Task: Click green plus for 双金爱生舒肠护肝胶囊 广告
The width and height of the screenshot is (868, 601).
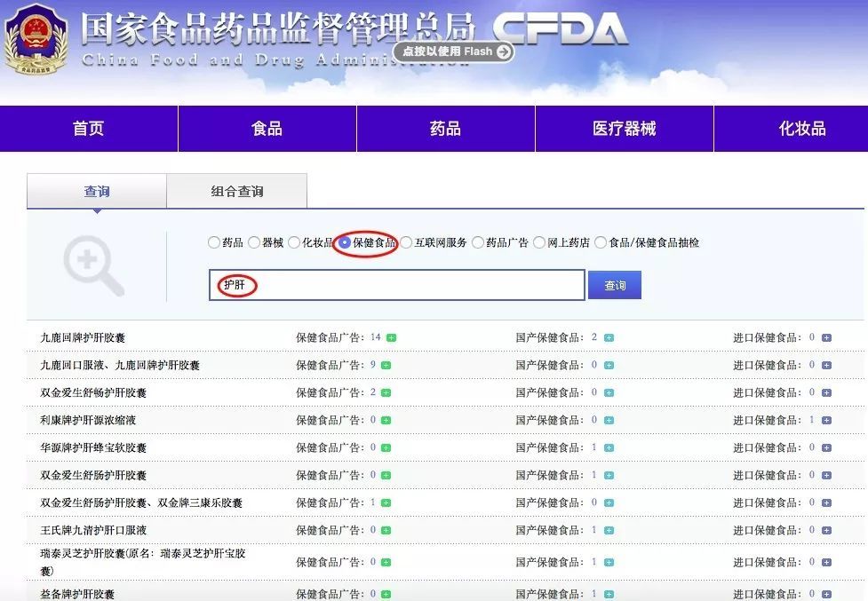Action: [386, 476]
